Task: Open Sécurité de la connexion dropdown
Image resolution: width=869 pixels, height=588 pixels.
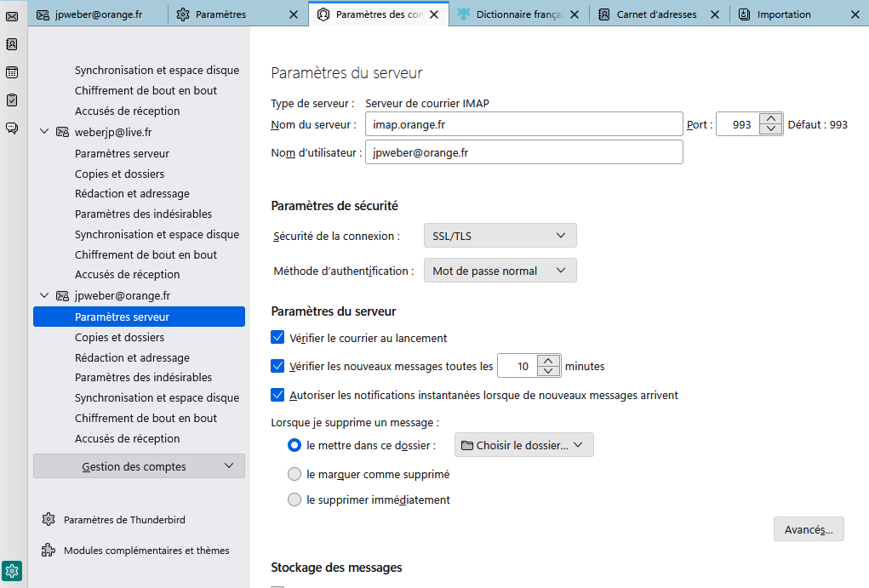Action: 500,236
